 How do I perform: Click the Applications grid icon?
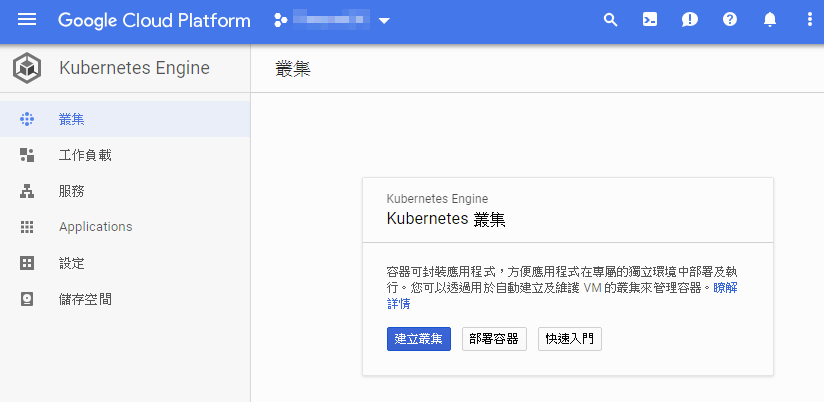[27, 227]
